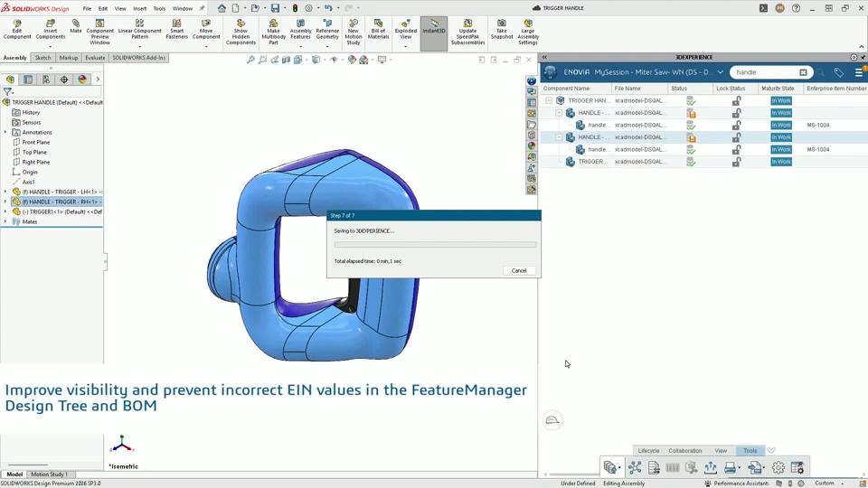The height and width of the screenshot is (488, 868).
Task: Open the Lifecycle tab in the 3DEXPERIENCE panel
Action: point(648,450)
